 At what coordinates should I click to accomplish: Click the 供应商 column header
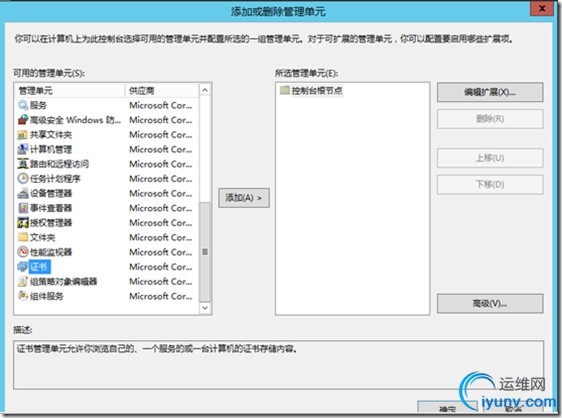click(x=162, y=91)
